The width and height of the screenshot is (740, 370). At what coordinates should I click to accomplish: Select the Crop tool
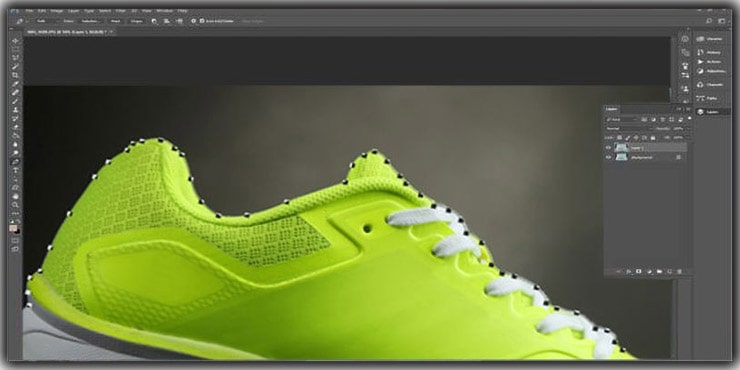(16, 75)
